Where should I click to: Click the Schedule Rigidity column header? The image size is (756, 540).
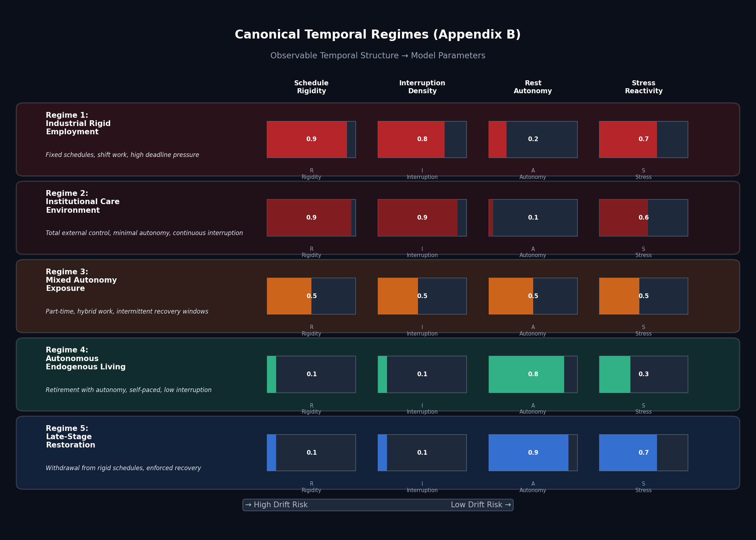point(311,87)
